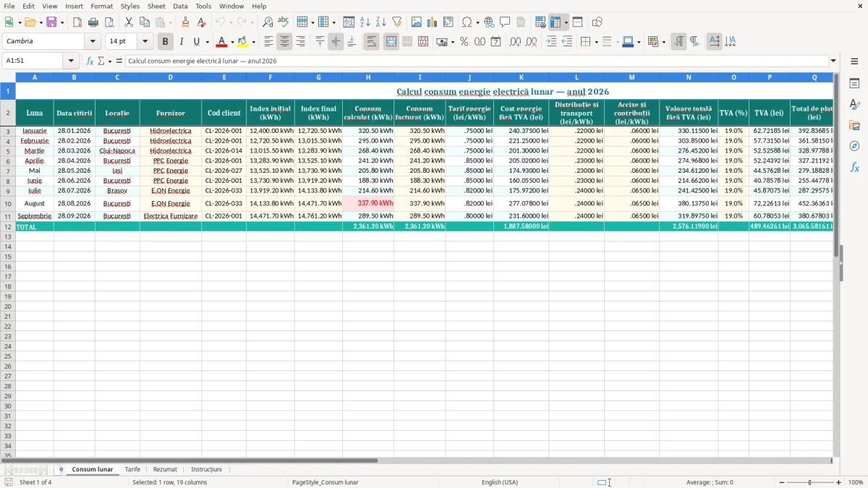
Task: Toggle Merge and Center Cells button
Action: pyautogui.click(x=391, y=42)
